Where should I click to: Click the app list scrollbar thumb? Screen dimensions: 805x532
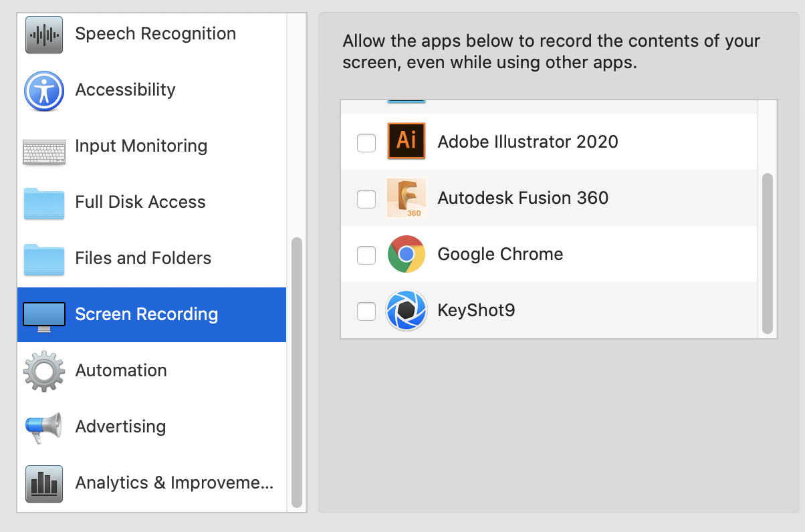tap(768, 253)
